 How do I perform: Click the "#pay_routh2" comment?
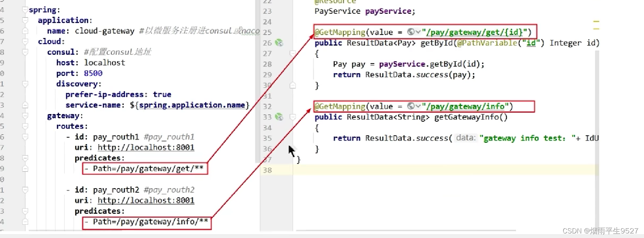coord(169,190)
